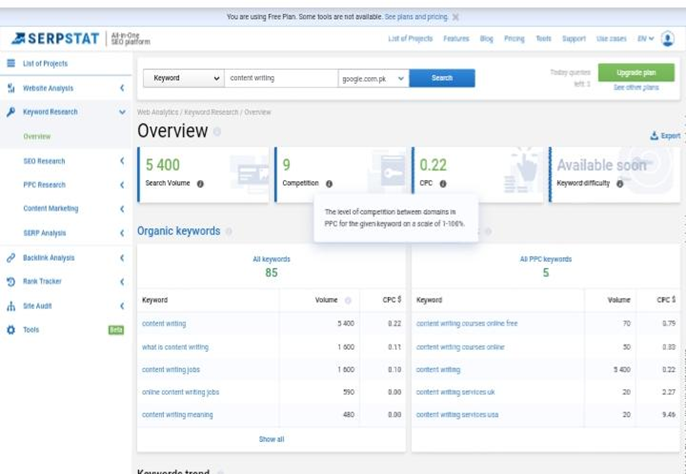Click info icon beside Overview heading
Screen dimensions: 686x474
(217, 132)
